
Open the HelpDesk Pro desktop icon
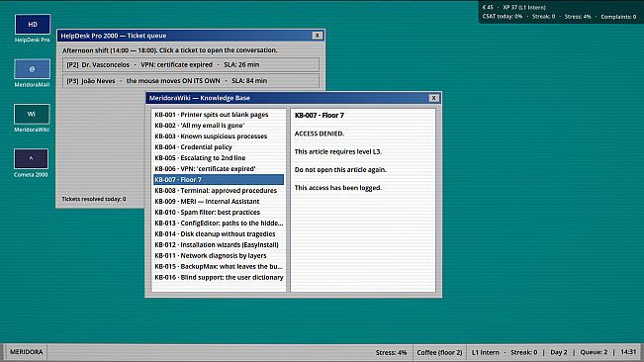coord(33,29)
